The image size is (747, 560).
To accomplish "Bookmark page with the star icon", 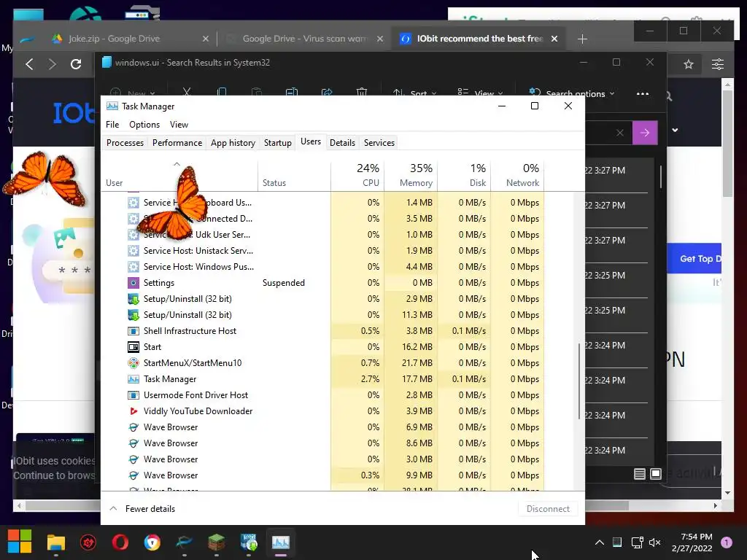I will point(689,64).
